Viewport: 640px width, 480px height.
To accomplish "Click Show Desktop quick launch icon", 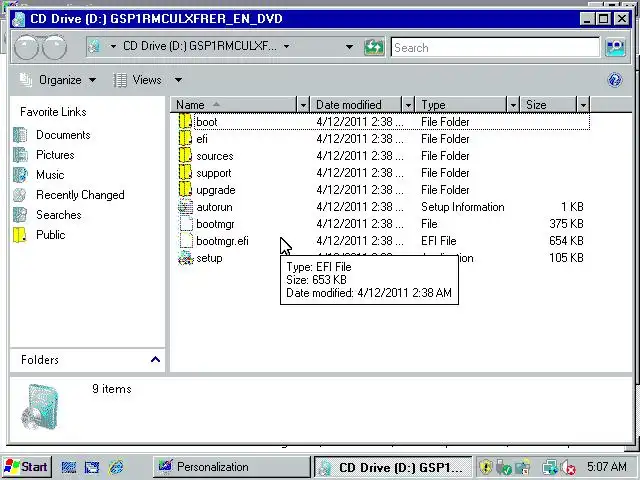I will (x=69, y=467).
